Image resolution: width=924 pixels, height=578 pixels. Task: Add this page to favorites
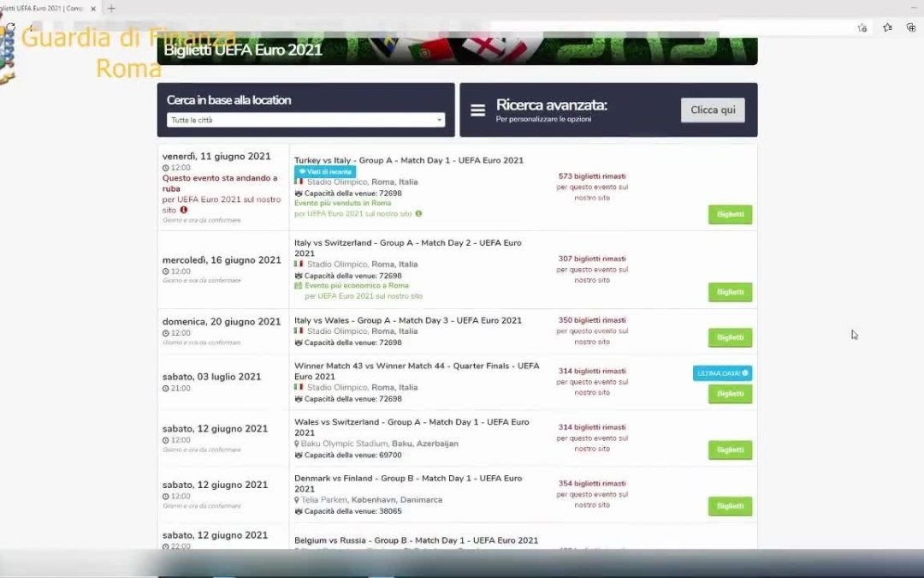click(x=862, y=27)
